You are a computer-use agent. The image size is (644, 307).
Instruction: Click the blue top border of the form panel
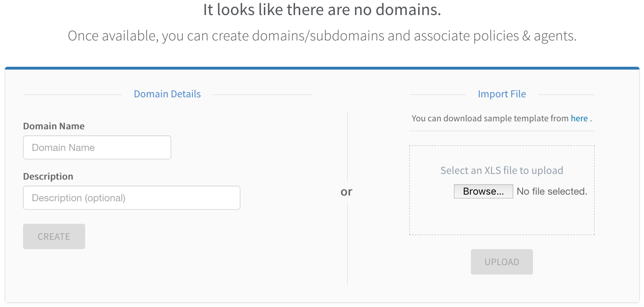(x=322, y=69)
